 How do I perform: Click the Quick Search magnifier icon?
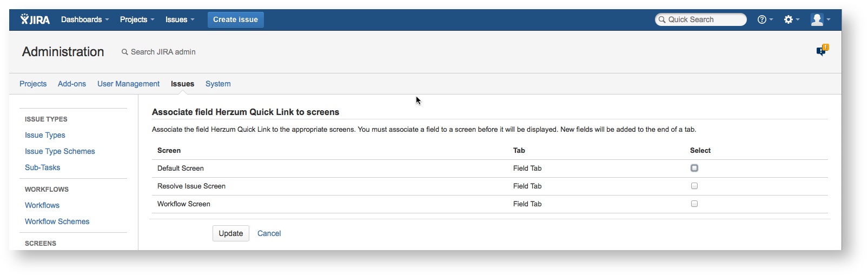[662, 19]
